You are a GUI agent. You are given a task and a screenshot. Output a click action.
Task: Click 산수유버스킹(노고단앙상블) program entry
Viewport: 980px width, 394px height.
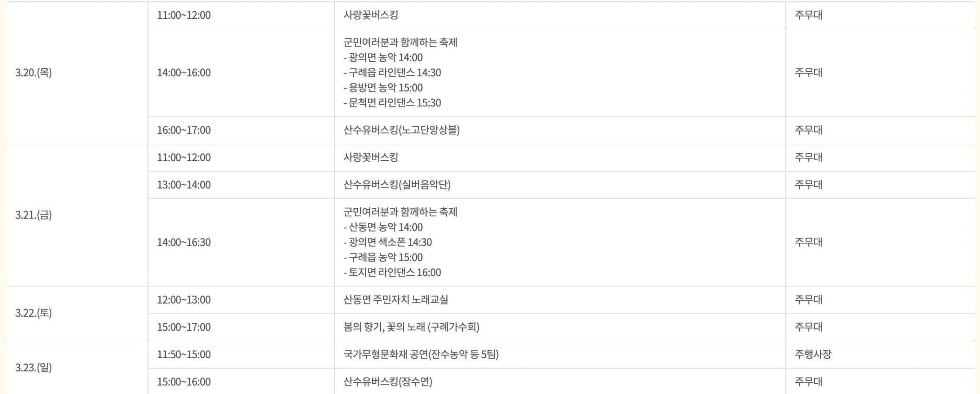pos(402,130)
